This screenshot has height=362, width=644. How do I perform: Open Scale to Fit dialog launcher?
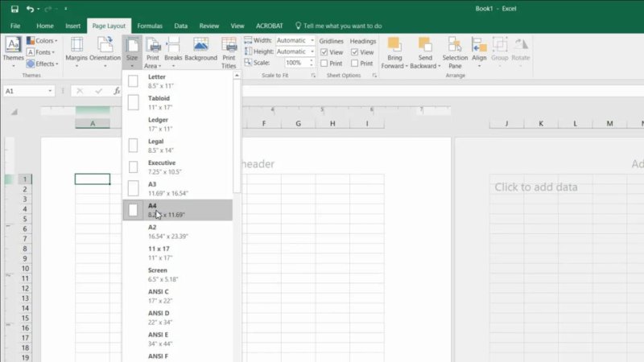pos(313,76)
